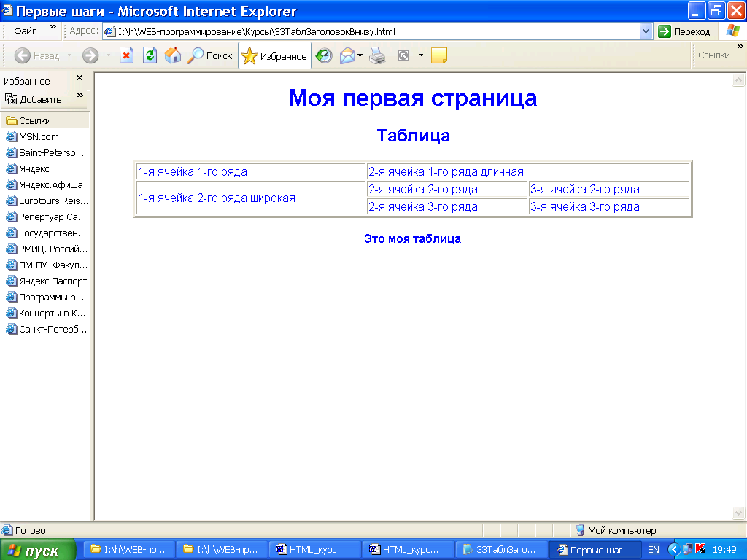The image size is (747, 560).
Task: Open the Государствен... favorite
Action: coord(46,233)
